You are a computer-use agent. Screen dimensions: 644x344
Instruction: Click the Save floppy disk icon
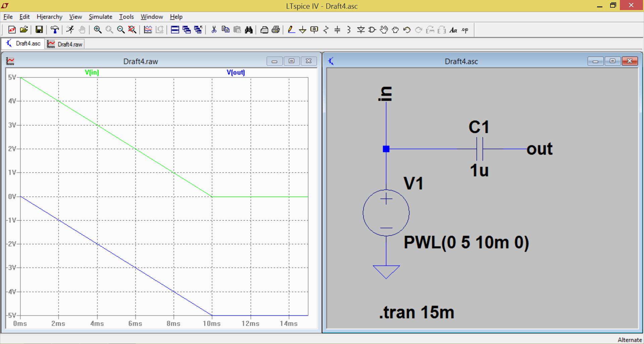tap(39, 30)
